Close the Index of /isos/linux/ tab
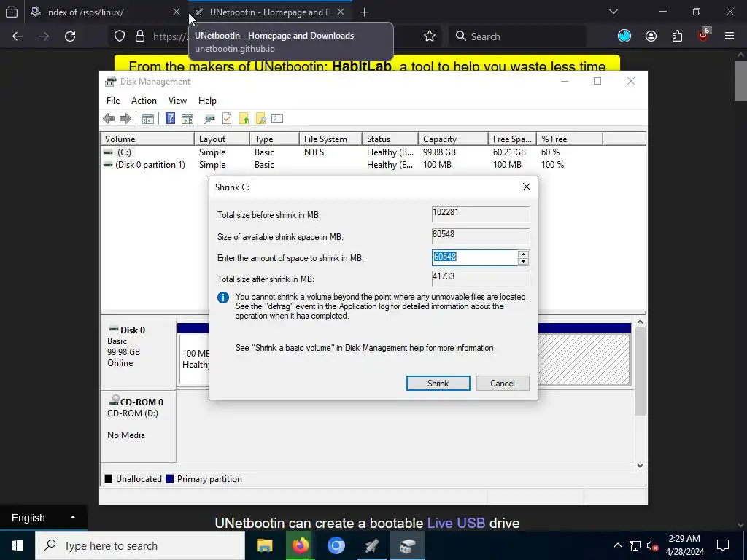 click(x=177, y=12)
